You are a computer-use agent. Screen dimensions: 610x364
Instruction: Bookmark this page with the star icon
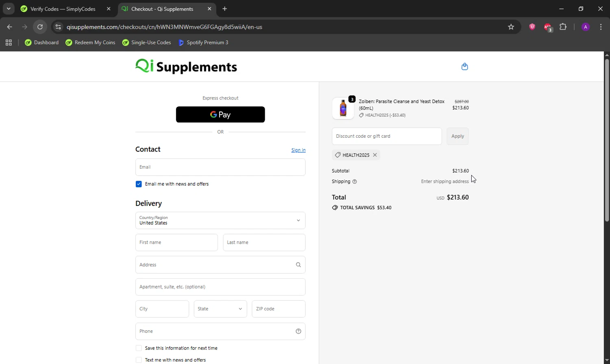pos(511,27)
